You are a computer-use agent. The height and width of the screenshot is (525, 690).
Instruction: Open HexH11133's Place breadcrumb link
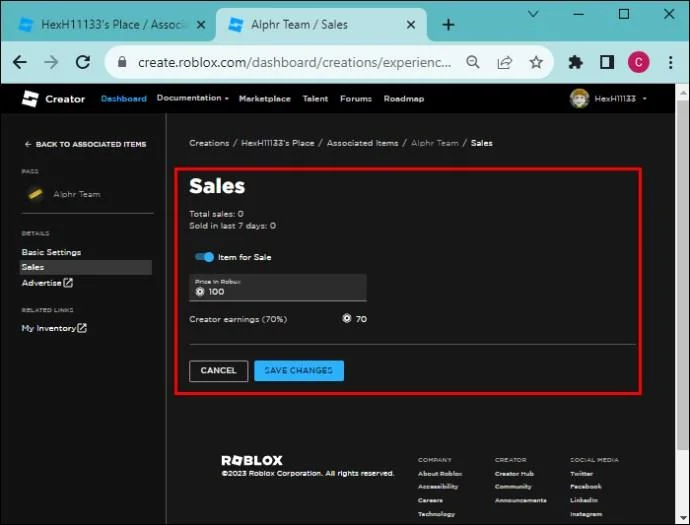click(278, 143)
